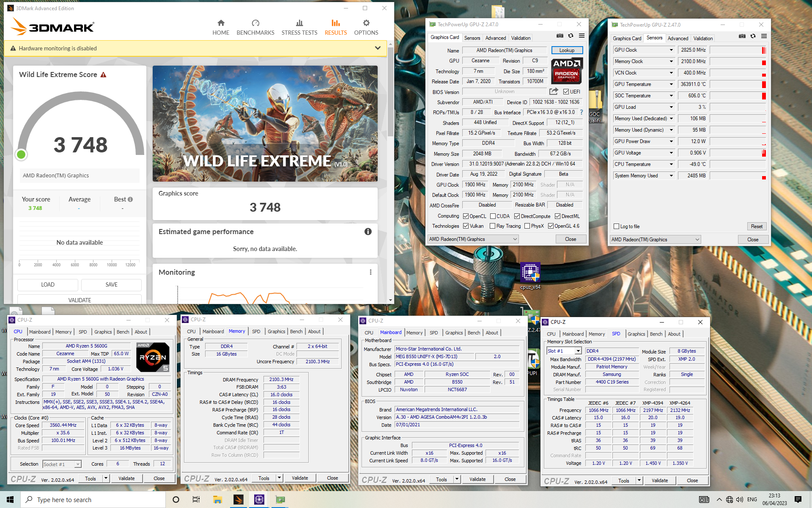812x508 pixels.
Task: Expand the hardware monitoring disabled banner
Action: click(x=378, y=48)
